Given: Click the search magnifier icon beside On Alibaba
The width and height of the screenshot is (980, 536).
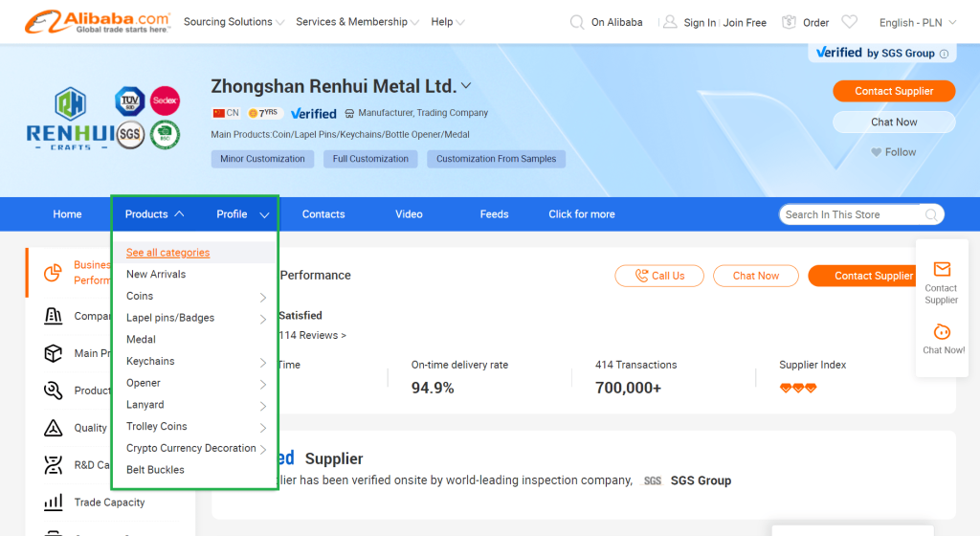Looking at the screenshot, I should tap(577, 22).
